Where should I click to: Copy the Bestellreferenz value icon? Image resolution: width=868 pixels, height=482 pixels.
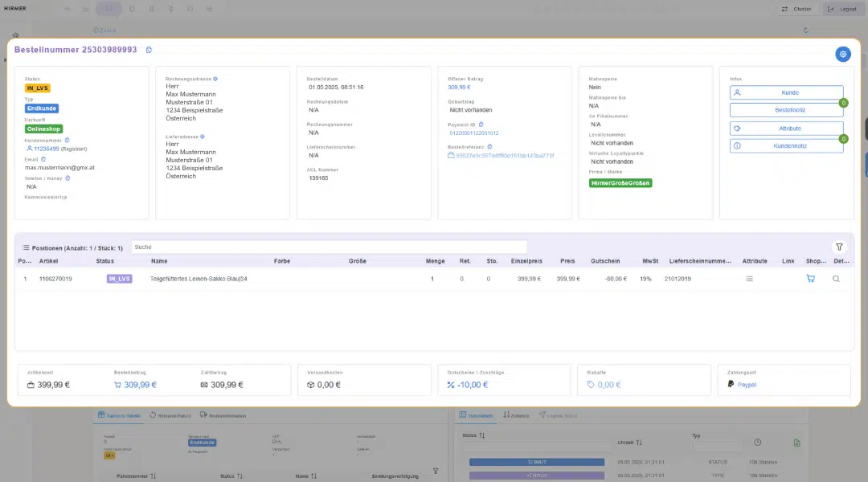489,147
